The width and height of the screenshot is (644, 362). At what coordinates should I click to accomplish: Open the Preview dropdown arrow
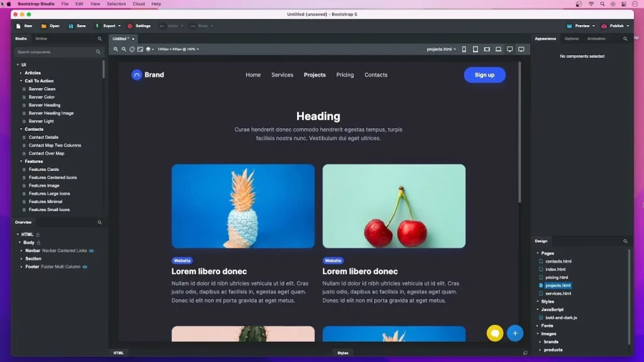[594, 26]
